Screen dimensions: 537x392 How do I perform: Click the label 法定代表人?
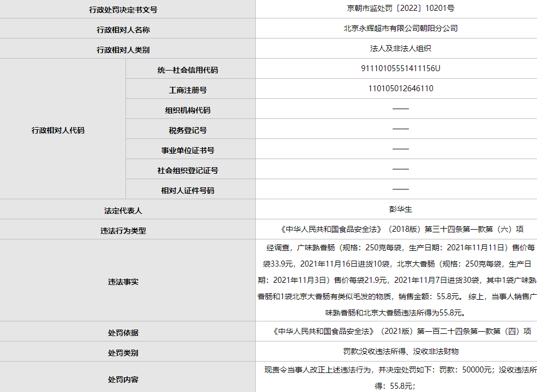pyautogui.click(x=123, y=211)
